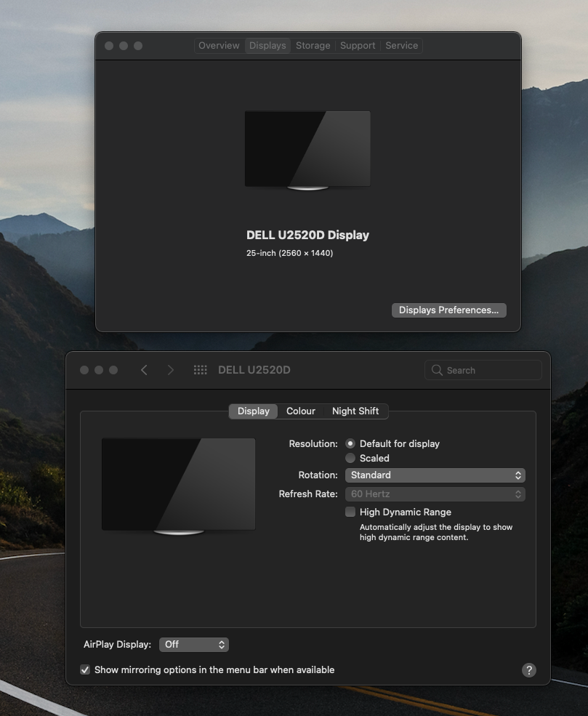
Task: Switch to the Colour tab
Action: point(300,411)
